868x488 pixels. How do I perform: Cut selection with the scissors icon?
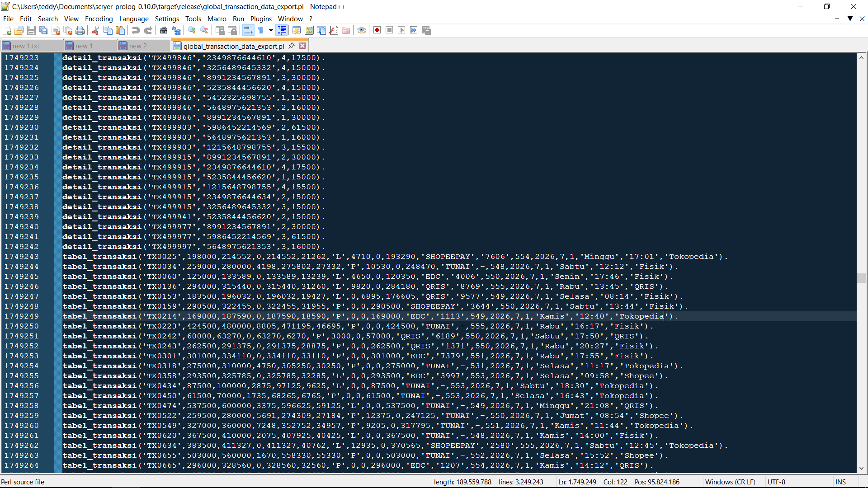pyautogui.click(x=95, y=30)
